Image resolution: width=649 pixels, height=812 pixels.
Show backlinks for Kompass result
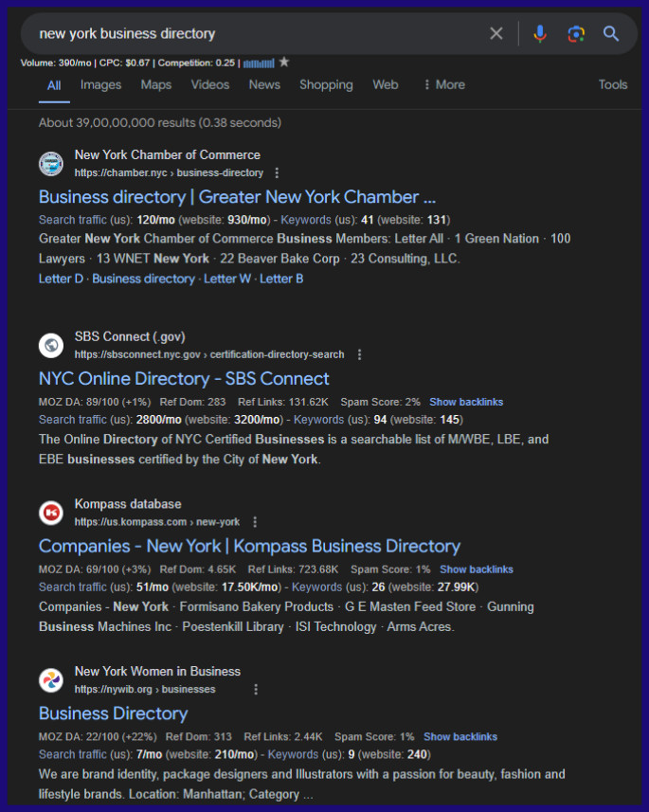[477, 569]
